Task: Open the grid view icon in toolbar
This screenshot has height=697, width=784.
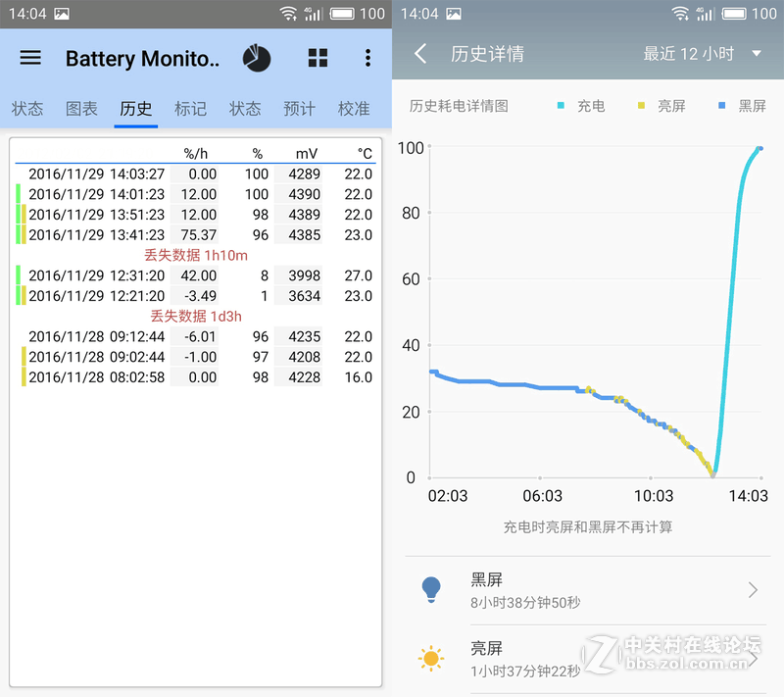Action: 318,58
